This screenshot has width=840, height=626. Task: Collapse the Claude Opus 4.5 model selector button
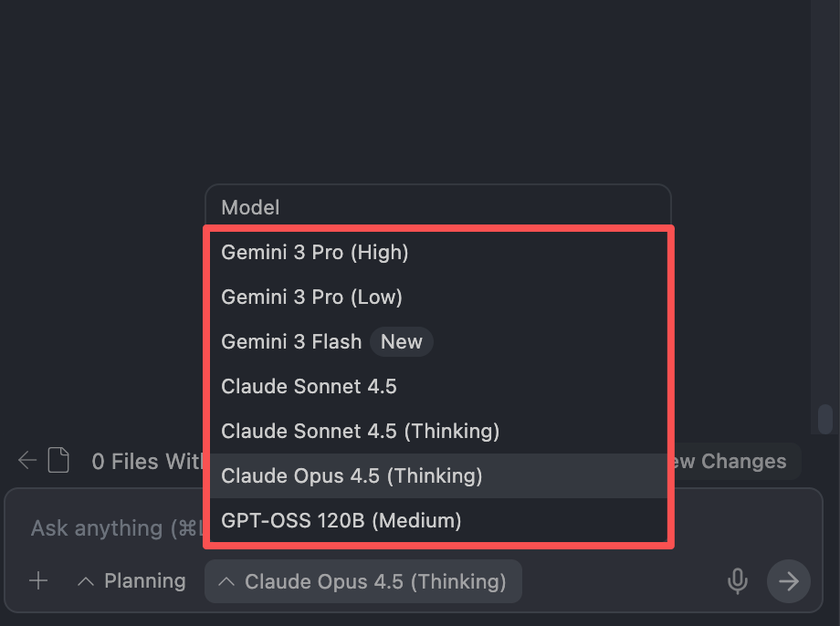[363, 581]
